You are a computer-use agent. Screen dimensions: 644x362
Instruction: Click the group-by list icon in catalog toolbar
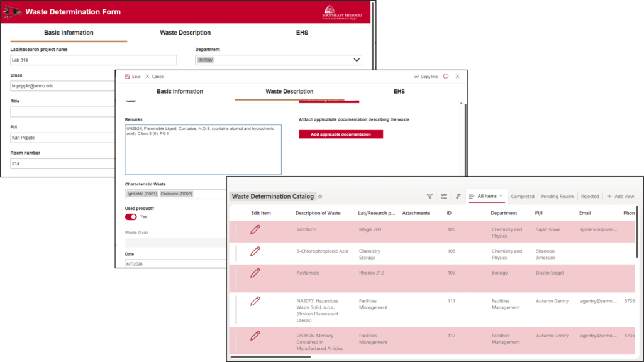pos(444,197)
